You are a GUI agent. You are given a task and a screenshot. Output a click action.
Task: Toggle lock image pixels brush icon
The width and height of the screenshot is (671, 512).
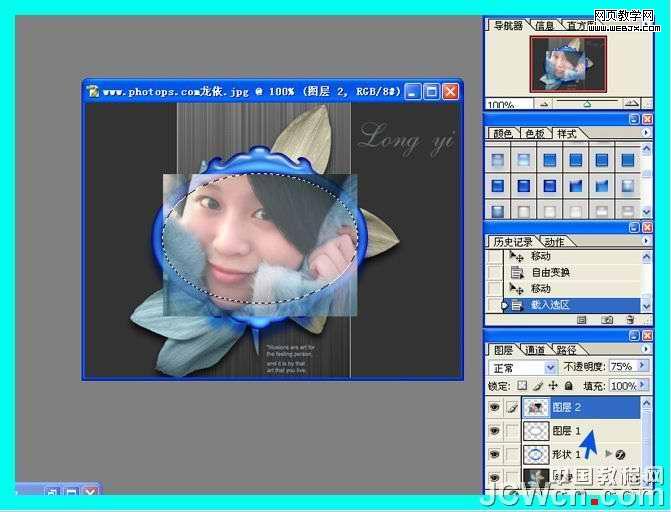coord(538,386)
